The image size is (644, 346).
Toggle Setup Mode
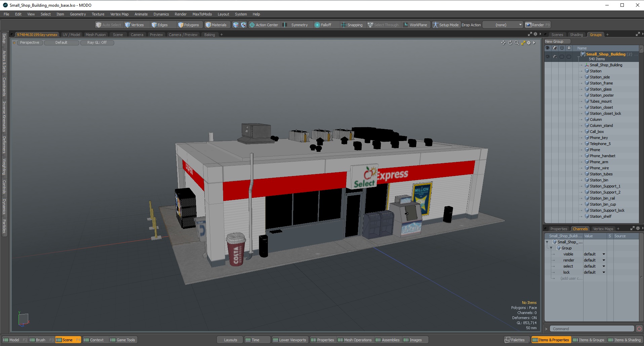click(446, 25)
